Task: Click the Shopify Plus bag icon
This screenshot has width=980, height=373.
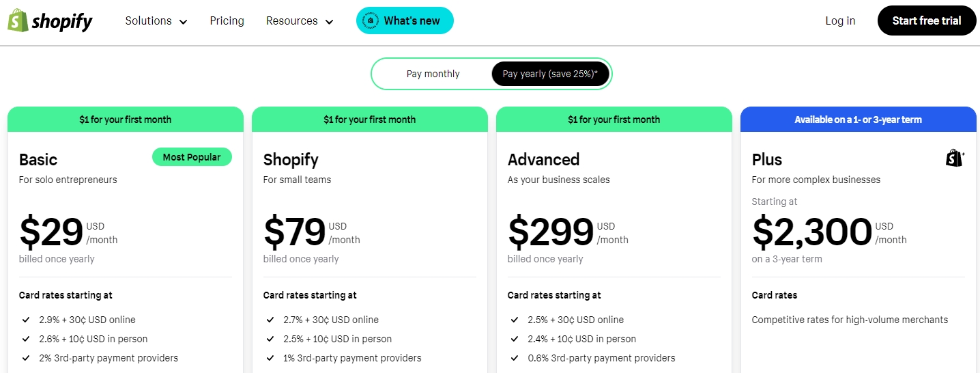Action: click(x=955, y=158)
